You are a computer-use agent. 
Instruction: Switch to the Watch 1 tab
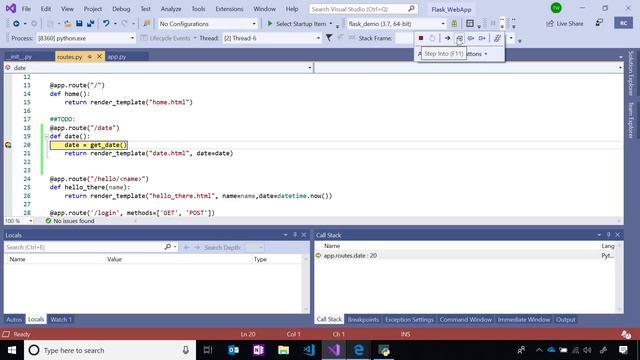(x=61, y=320)
